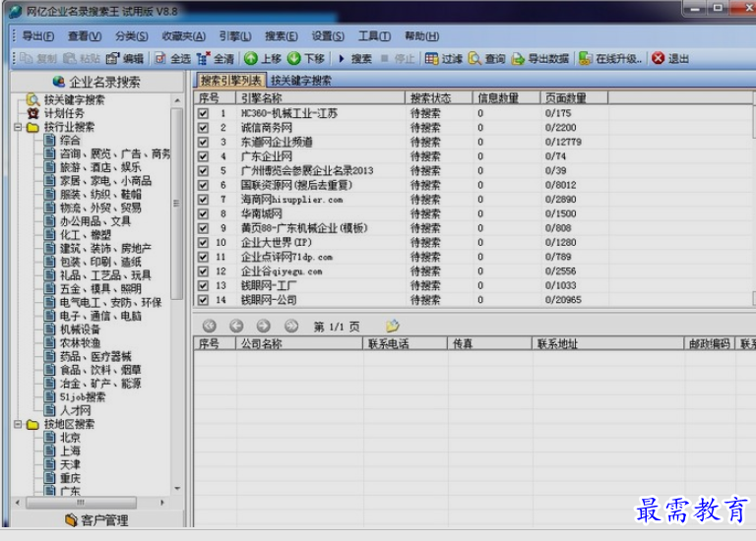
Task: Sort by 搜索状态 column header
Action: click(439, 98)
